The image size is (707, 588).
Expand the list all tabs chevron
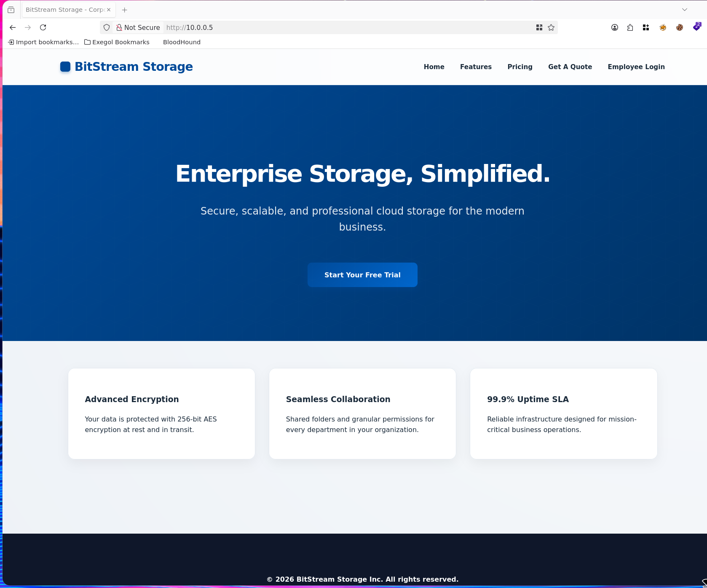coord(685,10)
